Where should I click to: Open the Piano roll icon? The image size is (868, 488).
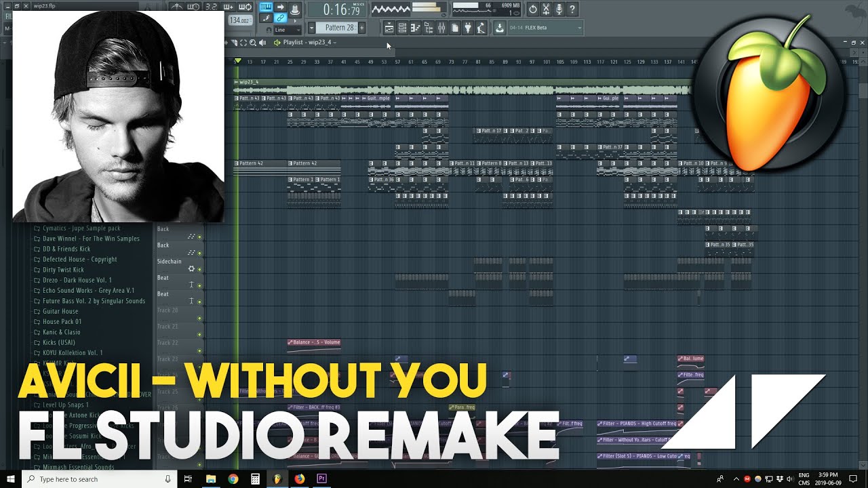pyautogui.click(x=415, y=28)
